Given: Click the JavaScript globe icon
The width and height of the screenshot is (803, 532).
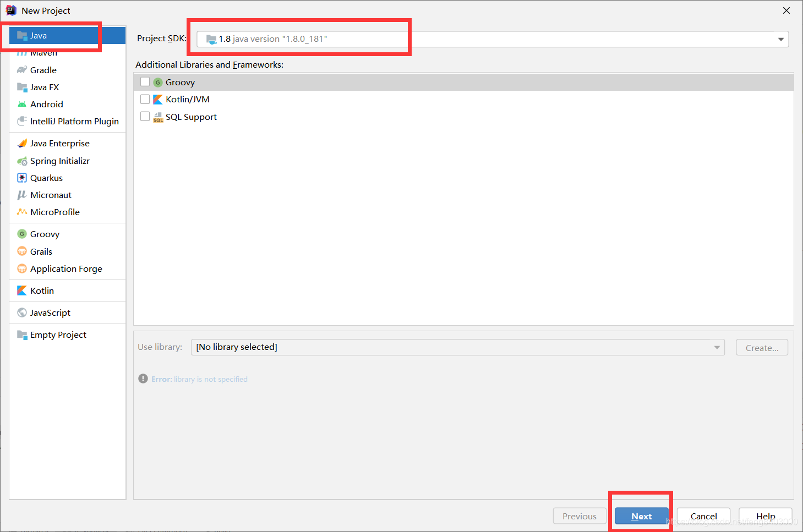Looking at the screenshot, I should coord(22,312).
